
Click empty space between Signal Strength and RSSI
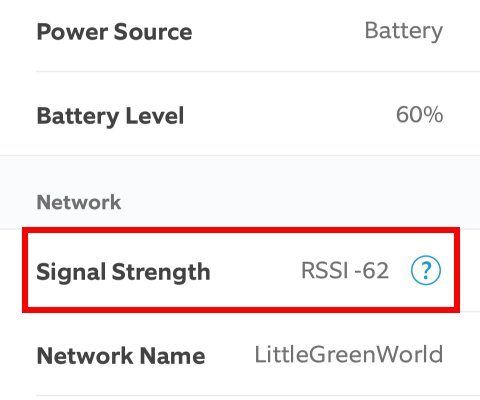click(x=256, y=271)
